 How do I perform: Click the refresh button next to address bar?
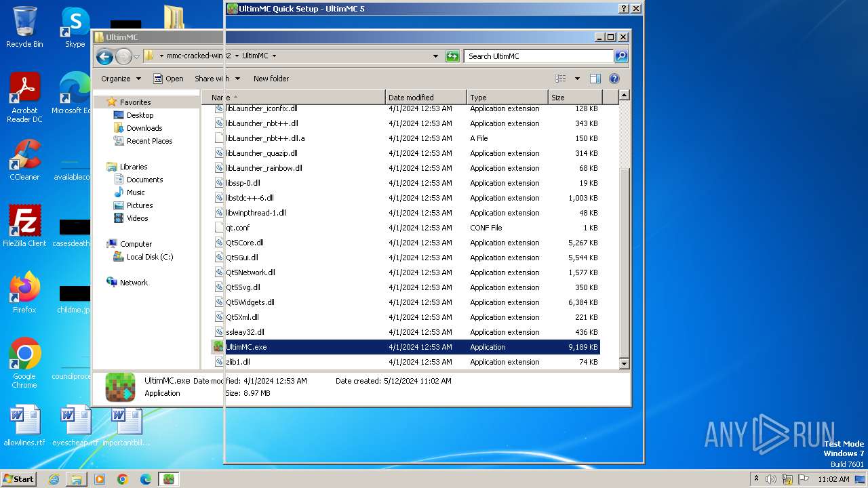point(452,56)
